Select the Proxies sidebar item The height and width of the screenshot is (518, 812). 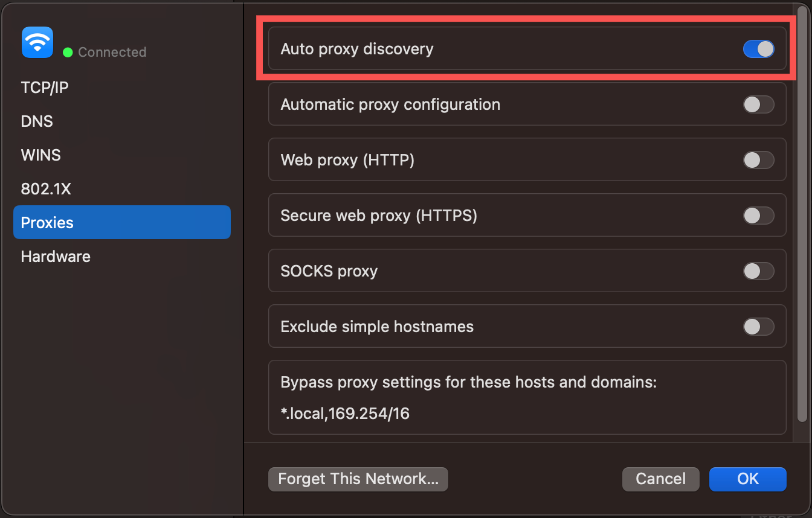click(122, 222)
